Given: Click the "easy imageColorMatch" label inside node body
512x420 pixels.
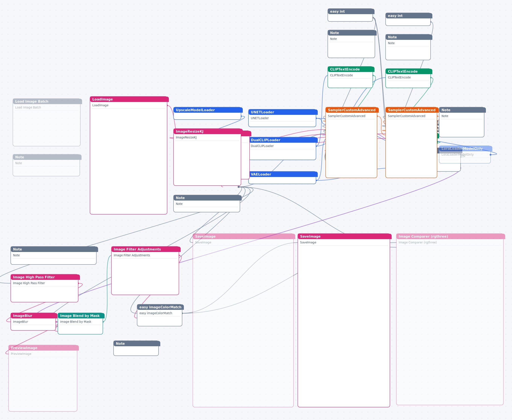Looking at the screenshot, I should click(x=156, y=313).
